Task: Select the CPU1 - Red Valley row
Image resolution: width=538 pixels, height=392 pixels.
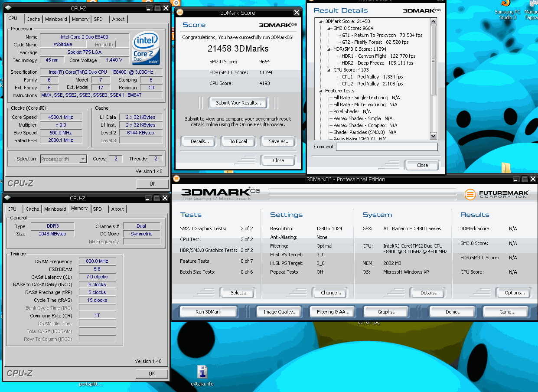Action: [372, 77]
